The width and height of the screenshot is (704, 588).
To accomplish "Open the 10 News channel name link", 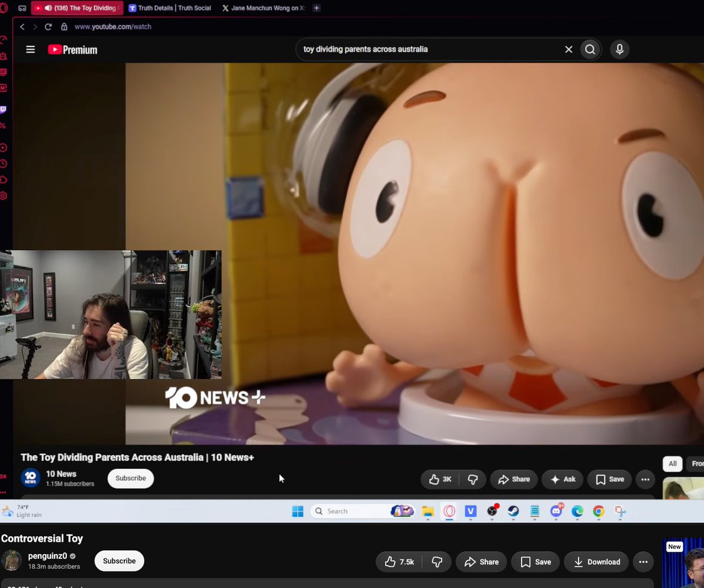I will [x=61, y=474].
